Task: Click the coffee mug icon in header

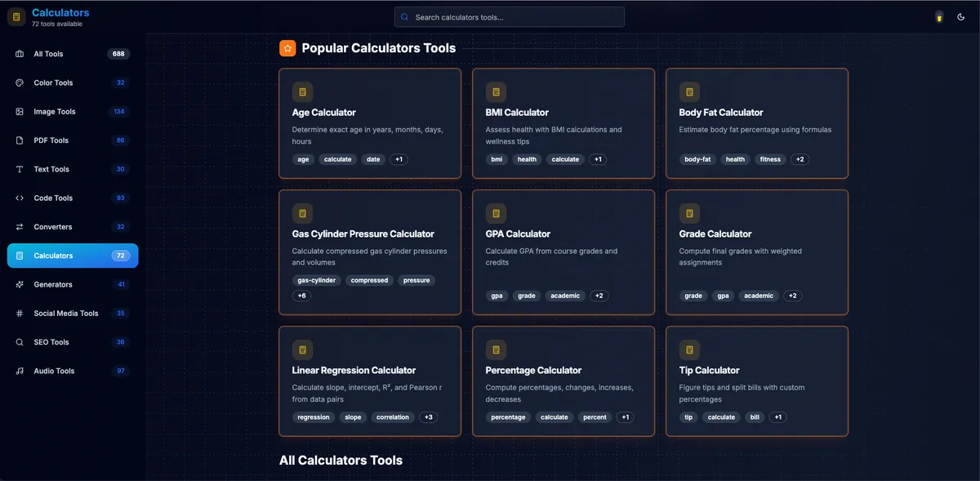Action: click(x=939, y=17)
